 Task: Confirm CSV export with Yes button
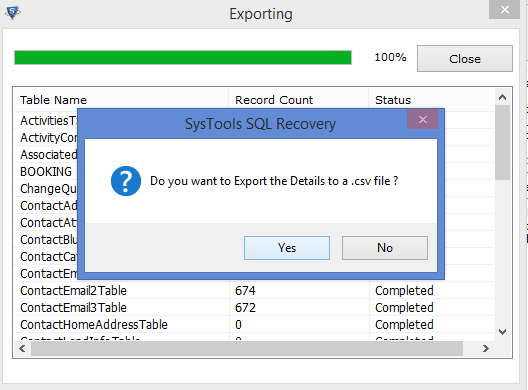click(287, 248)
